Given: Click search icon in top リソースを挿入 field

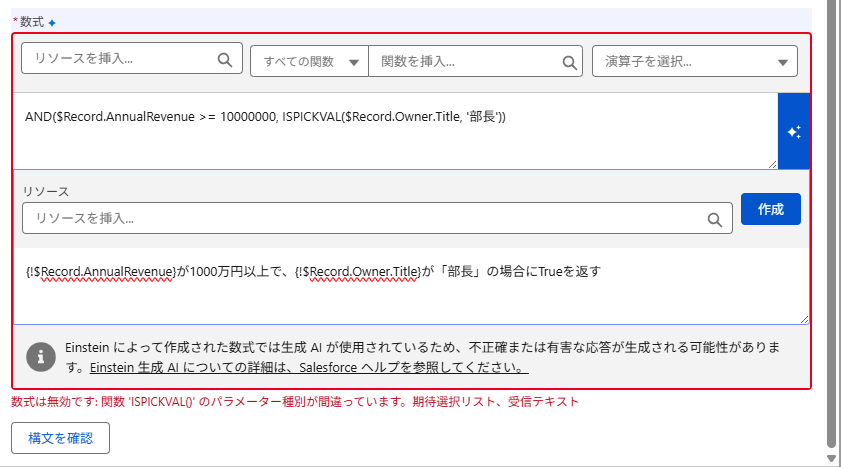Looking at the screenshot, I should (x=224, y=60).
